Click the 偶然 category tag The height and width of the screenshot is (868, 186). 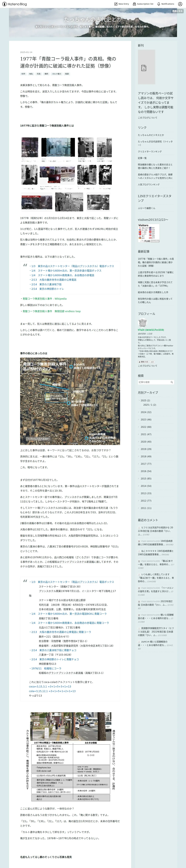click(46, 74)
